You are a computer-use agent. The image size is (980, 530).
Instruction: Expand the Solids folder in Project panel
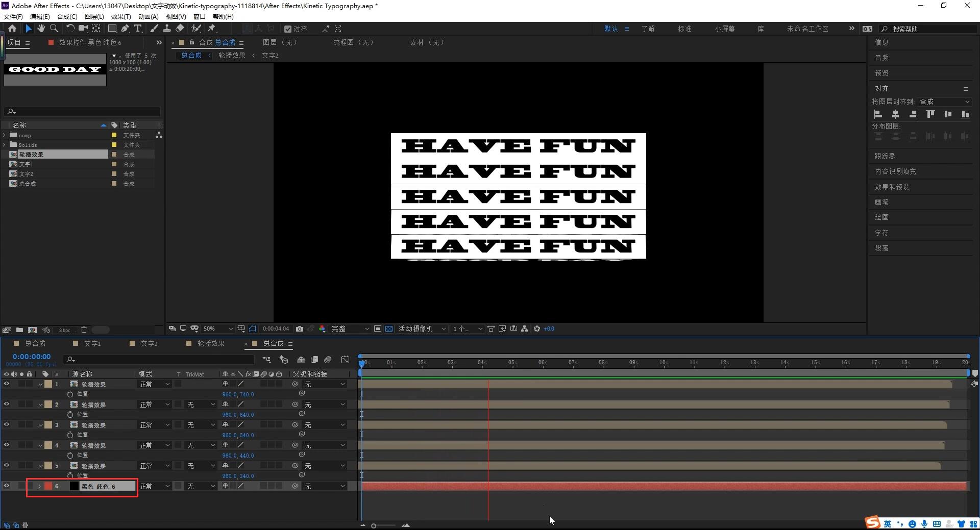[5, 145]
